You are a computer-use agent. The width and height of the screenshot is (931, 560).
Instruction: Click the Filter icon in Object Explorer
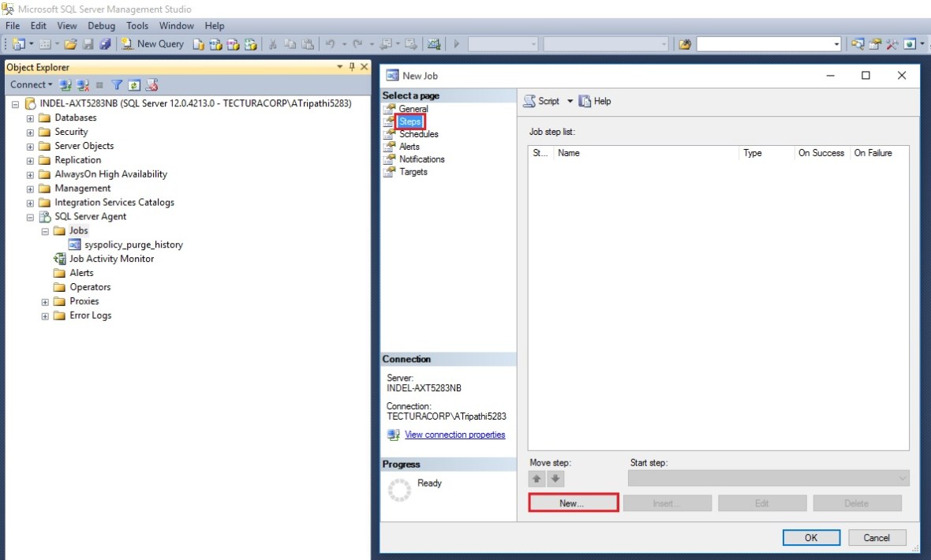click(x=117, y=84)
